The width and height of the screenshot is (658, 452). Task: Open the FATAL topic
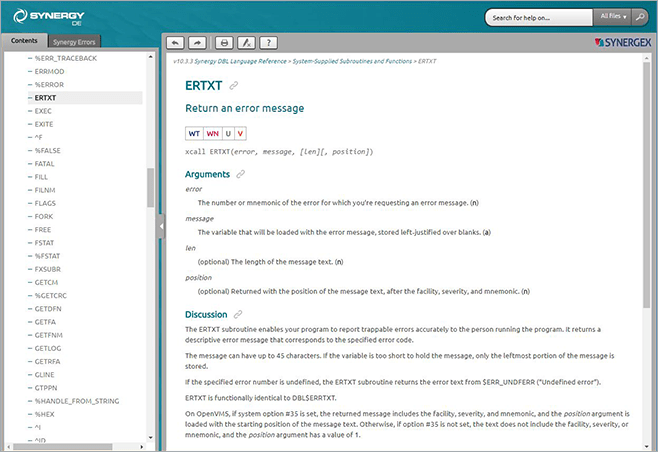click(x=44, y=164)
